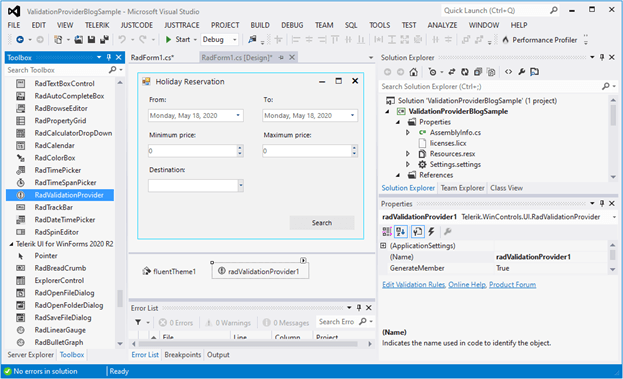The image size is (623, 379).
Task: Open smart tag arrow on radValidationProvider1
Action: coord(303,260)
